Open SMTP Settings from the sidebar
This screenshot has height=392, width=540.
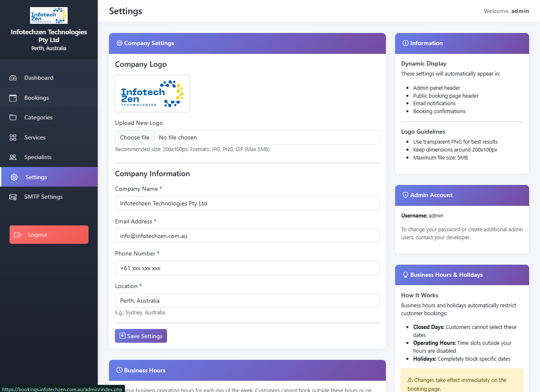pos(43,197)
